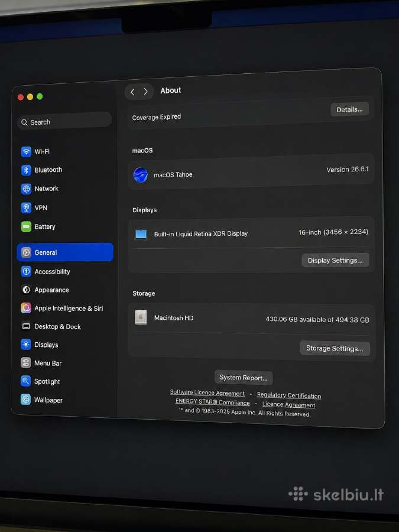Click the Apple copyright notice text

click(245, 411)
